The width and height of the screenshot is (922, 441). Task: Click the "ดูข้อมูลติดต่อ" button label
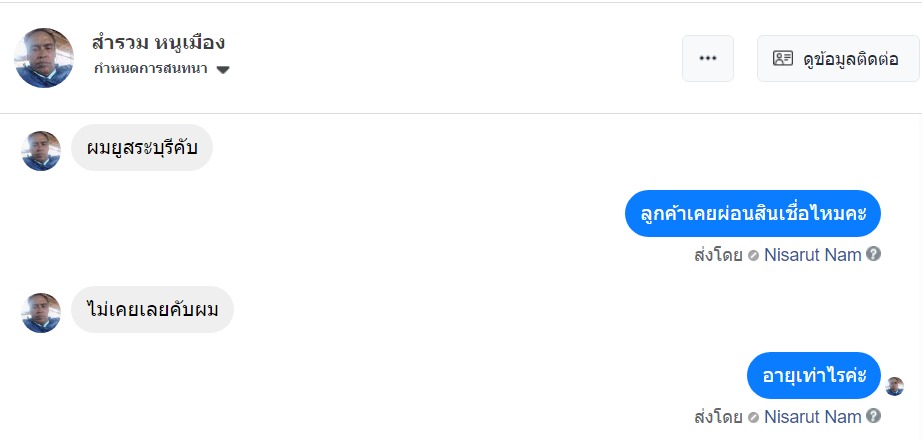coord(851,58)
